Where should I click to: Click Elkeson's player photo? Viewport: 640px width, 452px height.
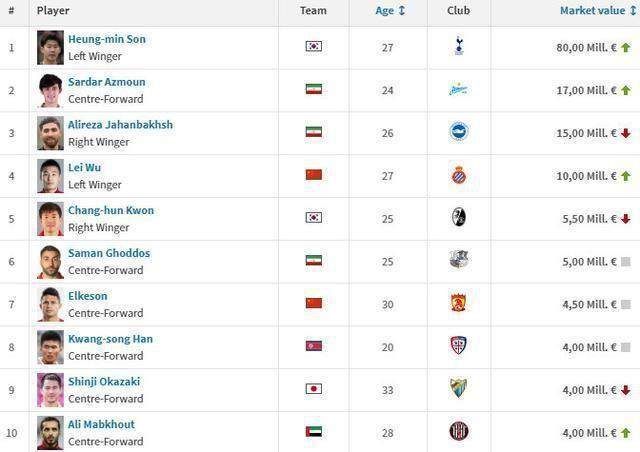[50, 305]
